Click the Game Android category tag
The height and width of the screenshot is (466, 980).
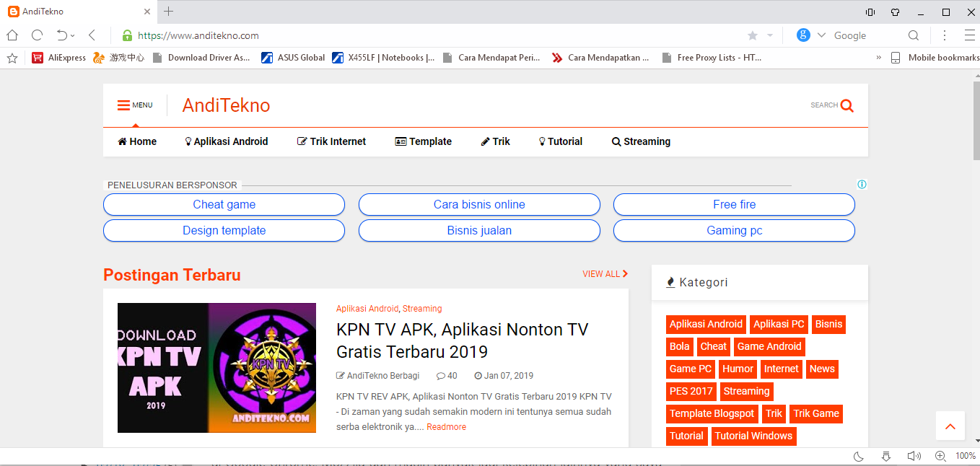769,346
